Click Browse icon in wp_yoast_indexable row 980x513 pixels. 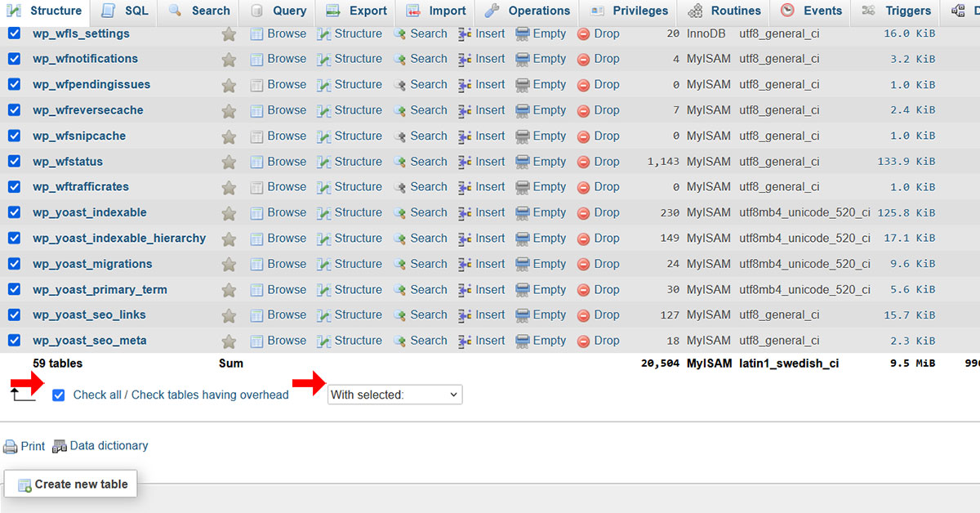tap(257, 213)
